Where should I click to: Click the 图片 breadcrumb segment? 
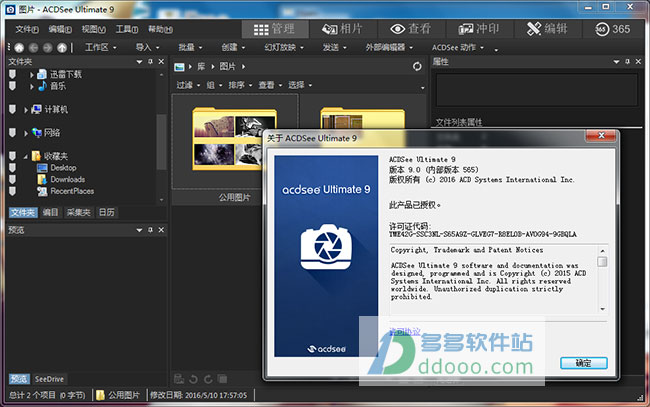[x=227, y=66]
